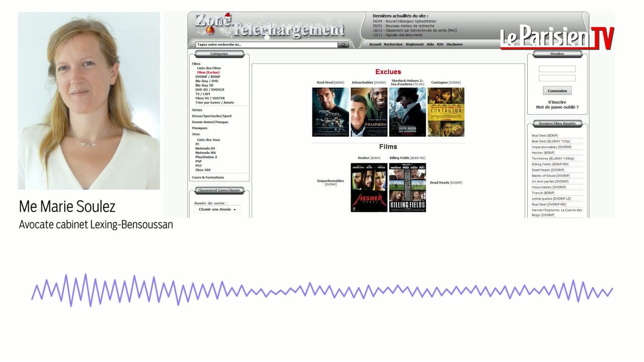The image size is (644, 362).
Task: Open the Musiques category
Action: click(200, 128)
